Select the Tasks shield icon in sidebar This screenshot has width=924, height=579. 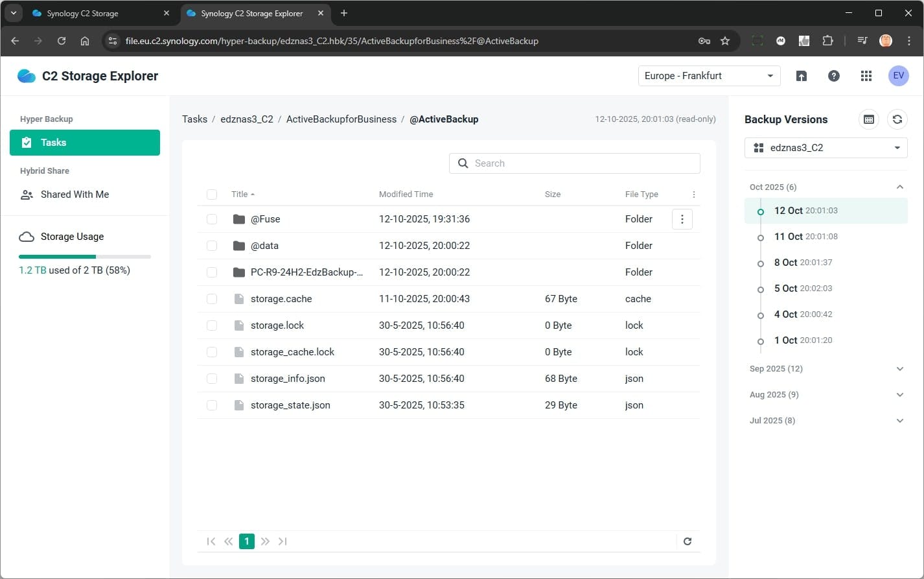coord(27,142)
